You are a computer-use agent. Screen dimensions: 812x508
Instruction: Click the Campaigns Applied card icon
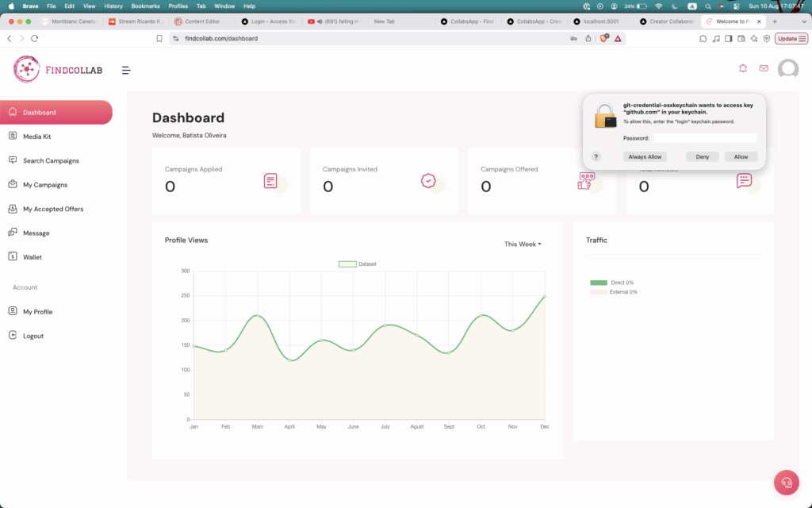click(270, 181)
